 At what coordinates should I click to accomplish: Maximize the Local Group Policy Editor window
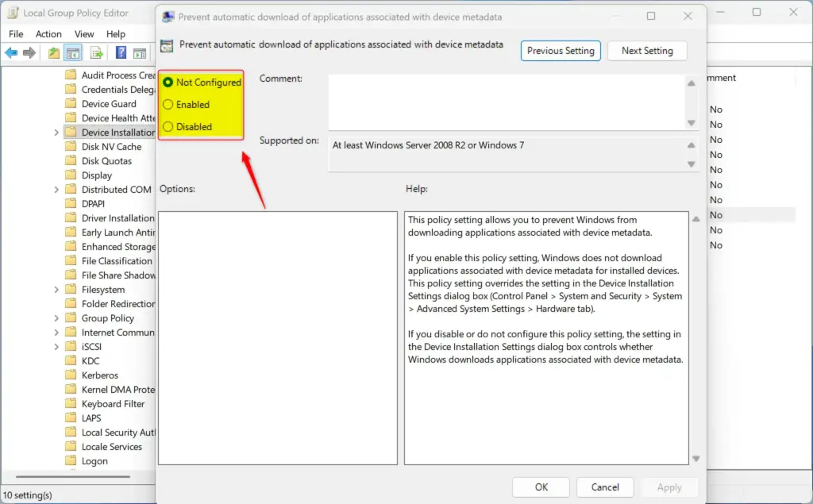757,12
